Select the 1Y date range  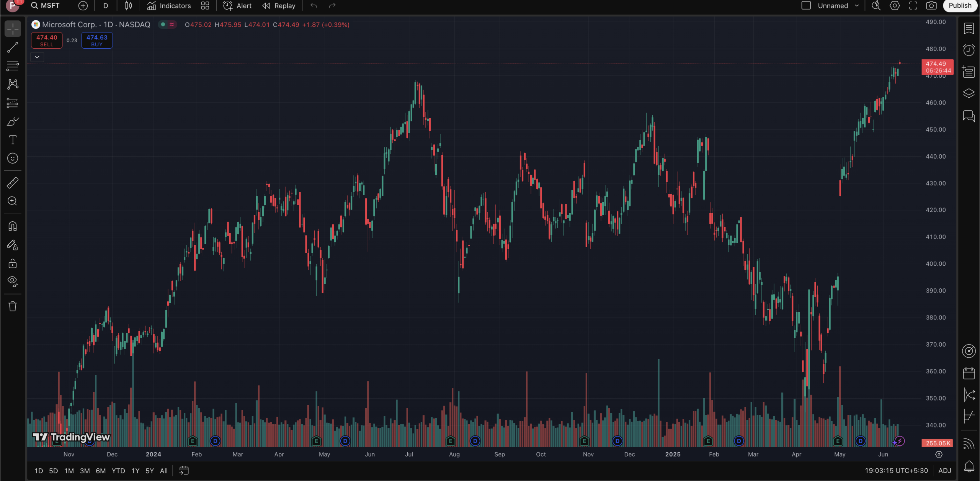click(136, 471)
